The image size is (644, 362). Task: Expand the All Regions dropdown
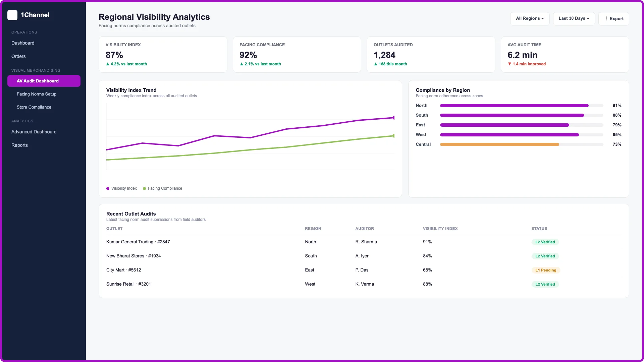pyautogui.click(x=530, y=18)
